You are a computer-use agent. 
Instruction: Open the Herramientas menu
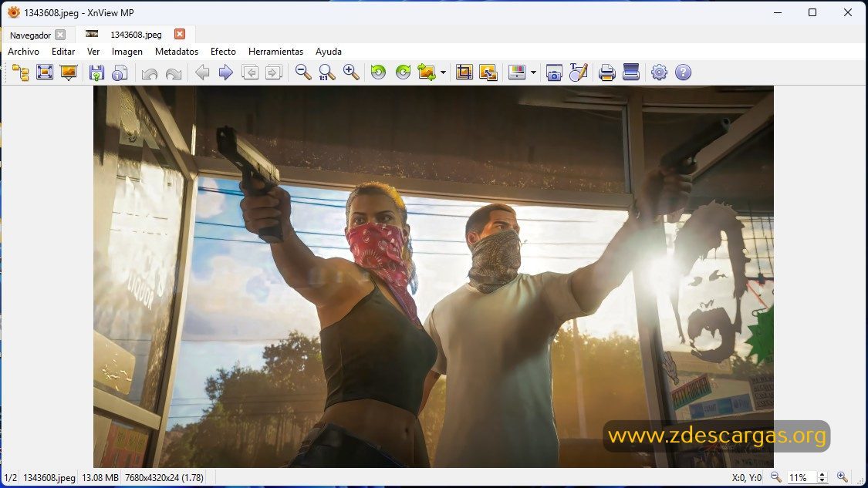(x=275, y=52)
